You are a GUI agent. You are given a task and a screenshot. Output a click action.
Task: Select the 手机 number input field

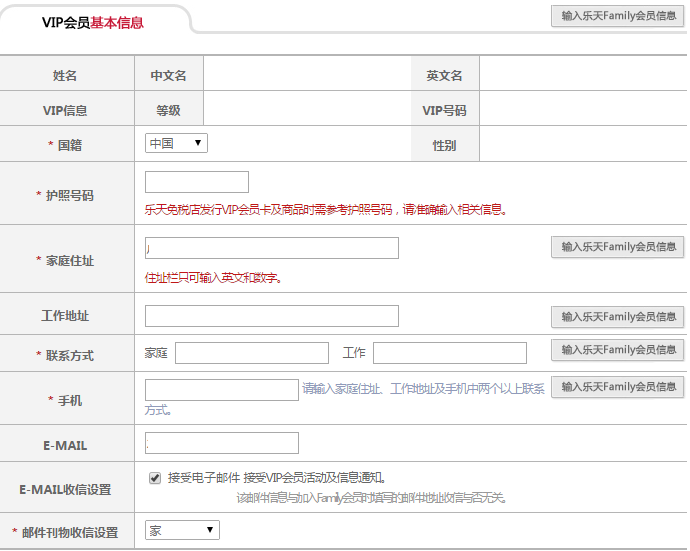point(222,390)
